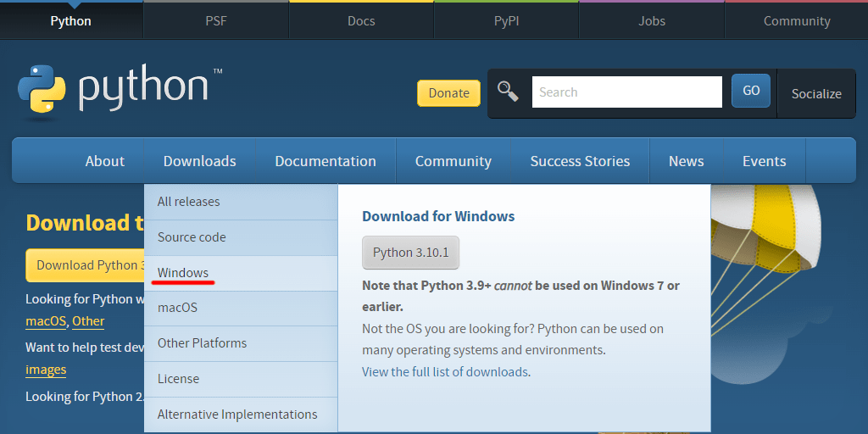
Task: Switch to the PyPI top tab
Action: coord(506,21)
